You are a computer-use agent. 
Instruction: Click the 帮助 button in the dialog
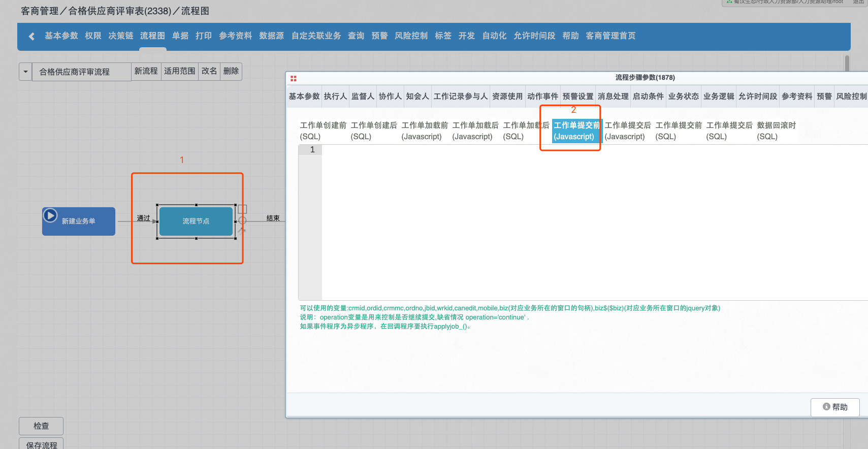[x=834, y=407]
